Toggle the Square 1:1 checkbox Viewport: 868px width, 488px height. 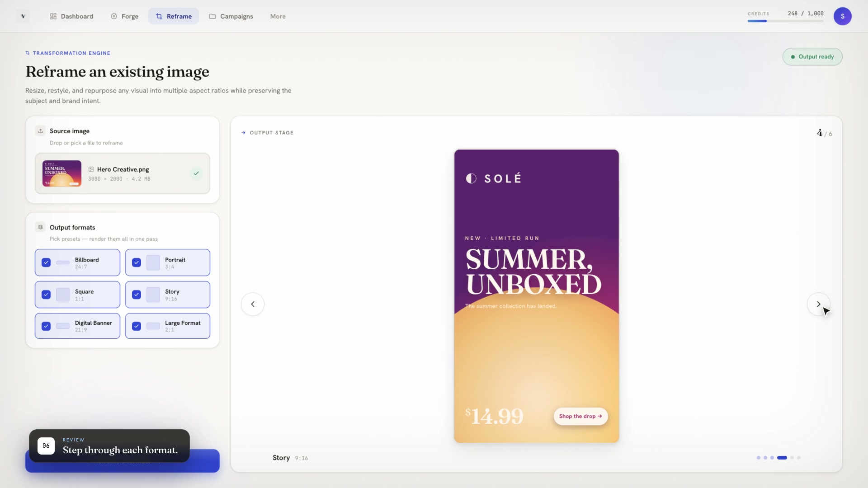pyautogui.click(x=46, y=295)
